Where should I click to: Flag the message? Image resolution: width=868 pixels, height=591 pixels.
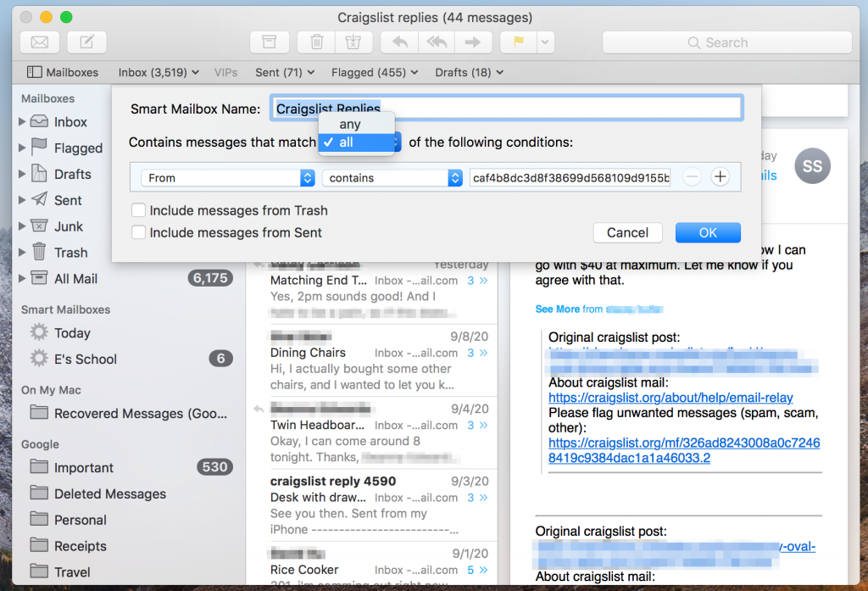(519, 42)
